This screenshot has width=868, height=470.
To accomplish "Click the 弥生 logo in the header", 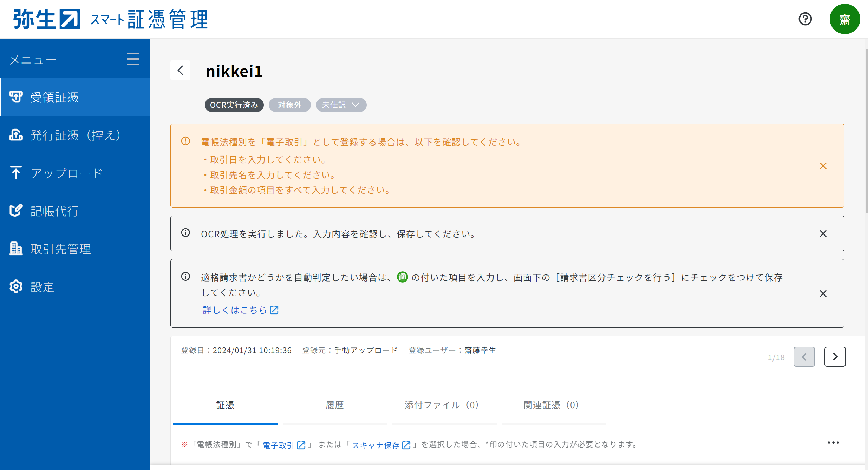I will pos(46,19).
